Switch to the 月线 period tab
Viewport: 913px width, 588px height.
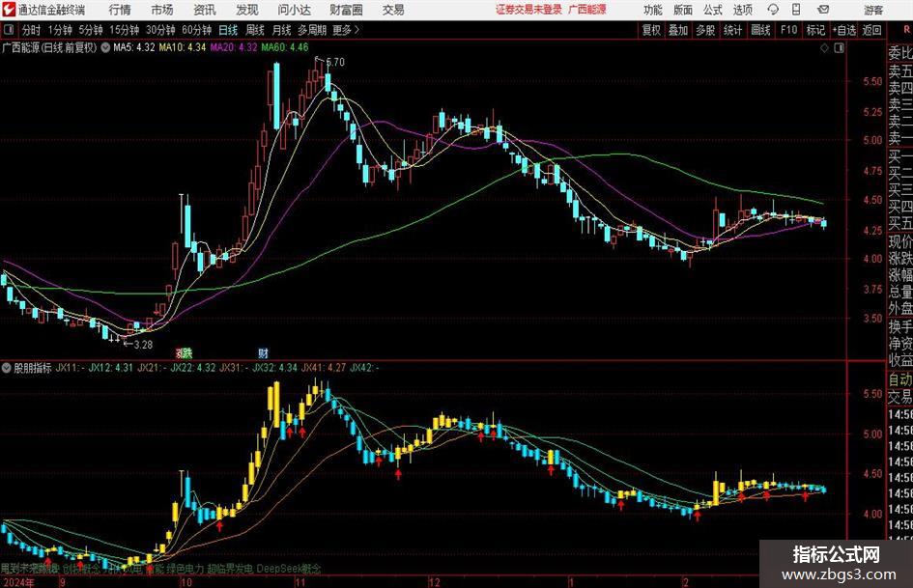coord(282,30)
